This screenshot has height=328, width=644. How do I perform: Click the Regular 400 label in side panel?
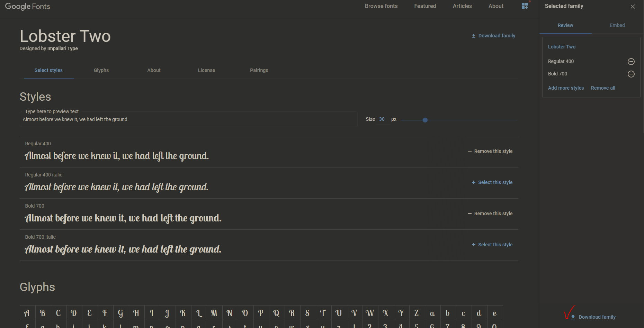[x=561, y=61]
